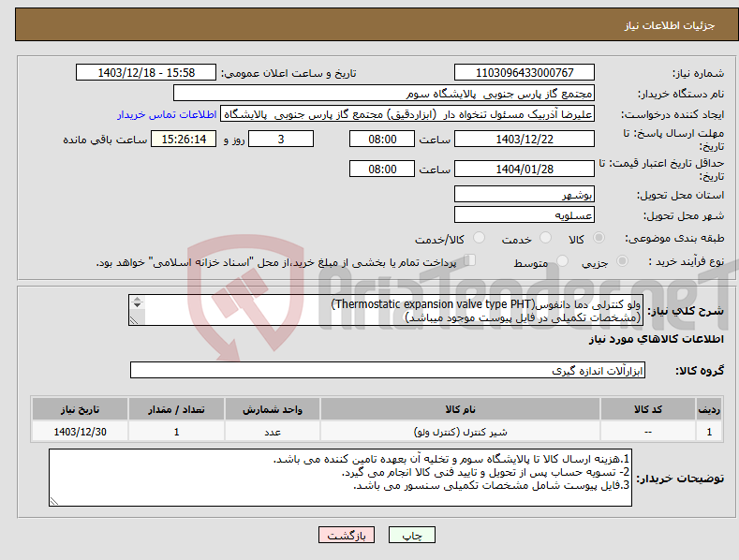Click the کد کالا column header

(648, 409)
